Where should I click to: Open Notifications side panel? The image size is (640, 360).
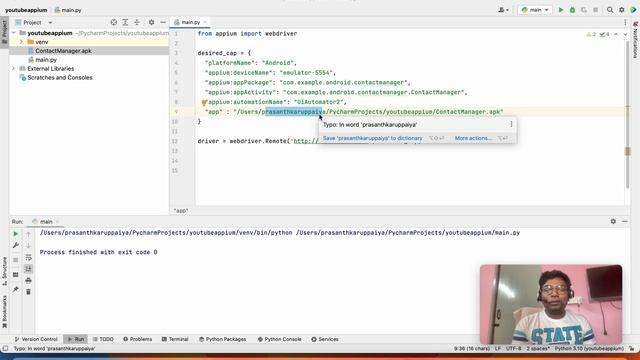[635, 40]
